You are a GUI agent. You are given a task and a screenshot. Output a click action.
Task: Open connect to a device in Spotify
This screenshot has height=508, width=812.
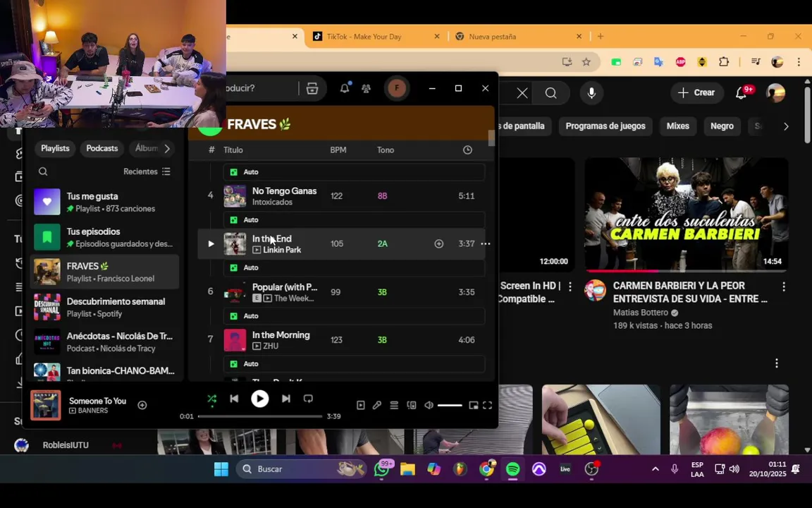pyautogui.click(x=411, y=406)
